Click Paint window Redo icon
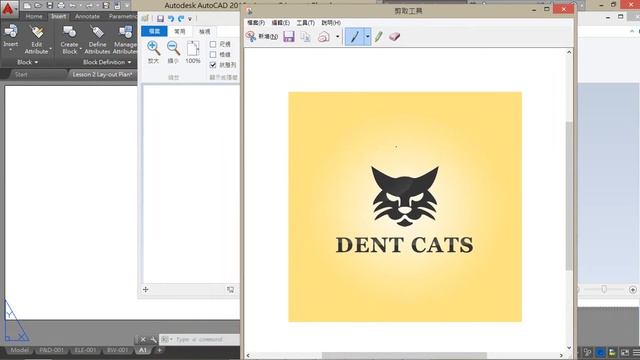 (x=181, y=19)
